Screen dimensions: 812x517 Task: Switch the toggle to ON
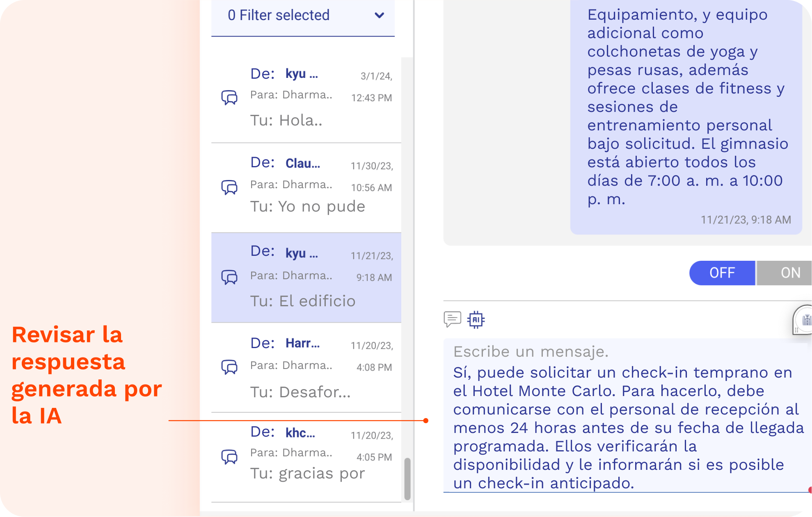(x=789, y=273)
